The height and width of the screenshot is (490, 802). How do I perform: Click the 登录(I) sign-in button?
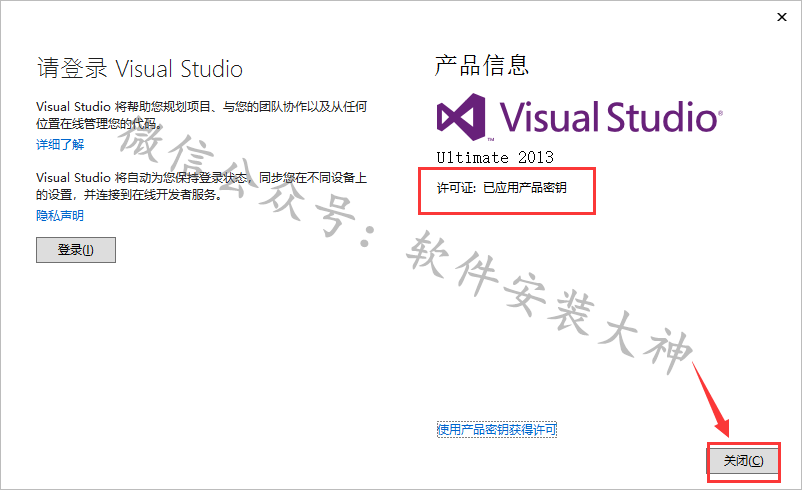coord(76,250)
